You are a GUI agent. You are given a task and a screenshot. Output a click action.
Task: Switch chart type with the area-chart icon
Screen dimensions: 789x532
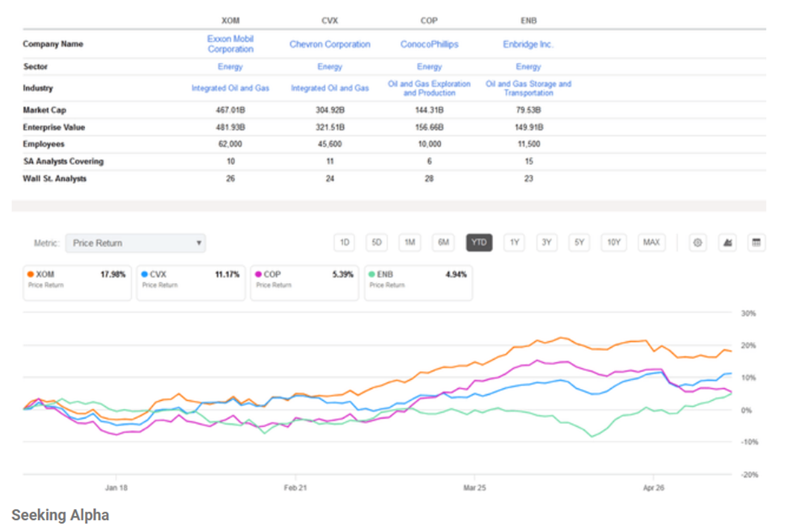(727, 243)
